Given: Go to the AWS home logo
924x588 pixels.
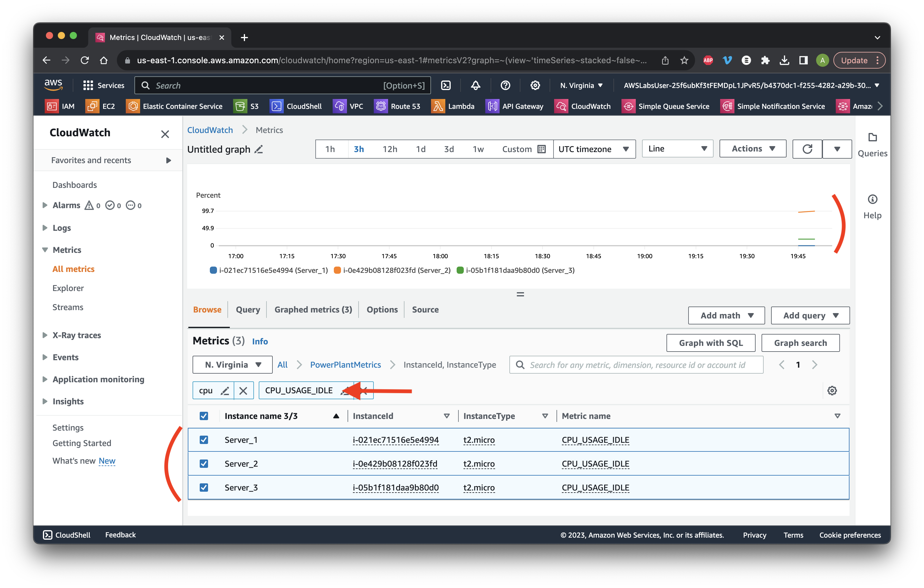Looking at the screenshot, I should tap(53, 85).
